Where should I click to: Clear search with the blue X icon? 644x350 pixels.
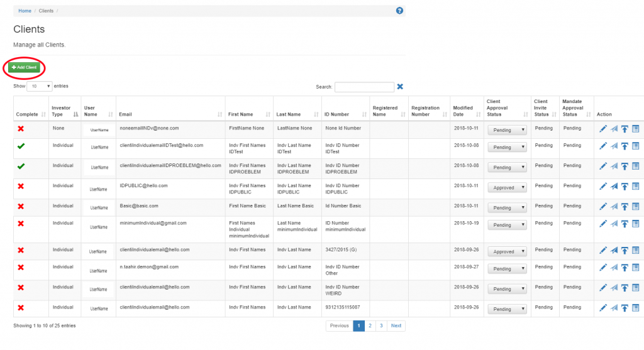pos(400,87)
